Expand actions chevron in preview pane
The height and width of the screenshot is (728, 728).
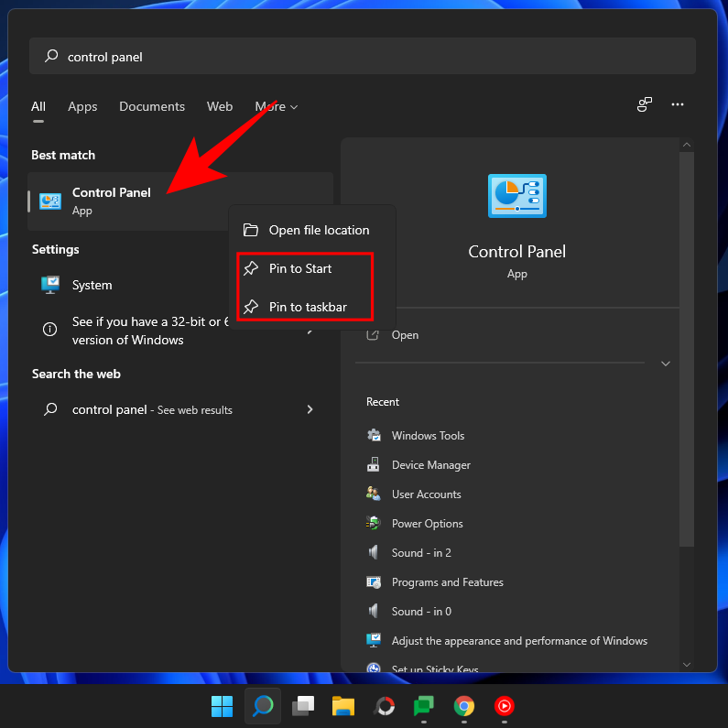666,364
